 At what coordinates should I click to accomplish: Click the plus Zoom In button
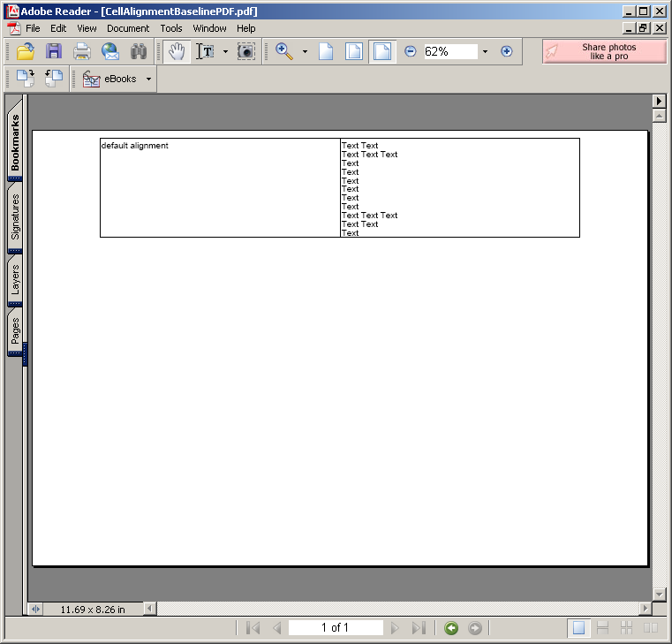(x=507, y=51)
